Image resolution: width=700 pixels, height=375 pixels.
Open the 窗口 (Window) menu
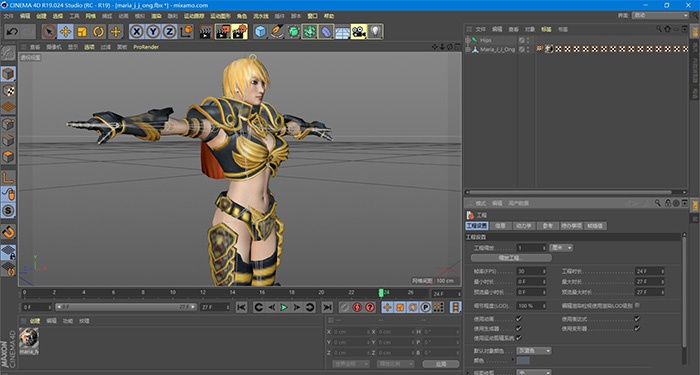[312, 16]
